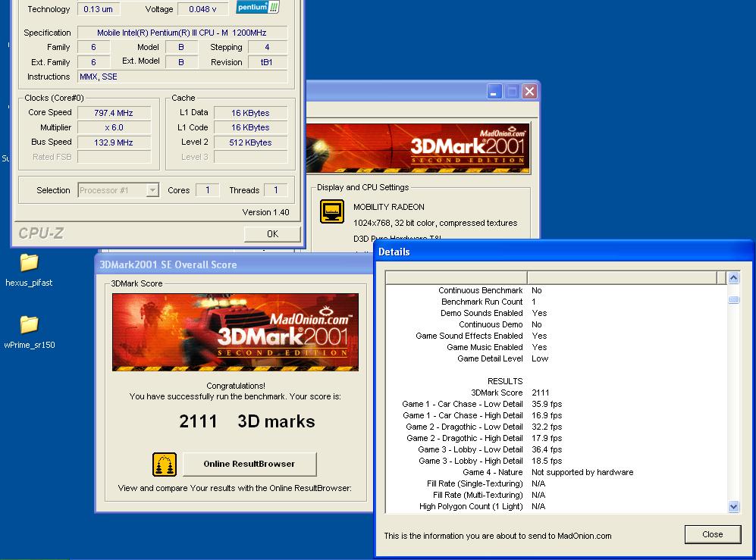756x560 pixels.
Task: Select the Continuous Demo row
Action: (x=557, y=324)
